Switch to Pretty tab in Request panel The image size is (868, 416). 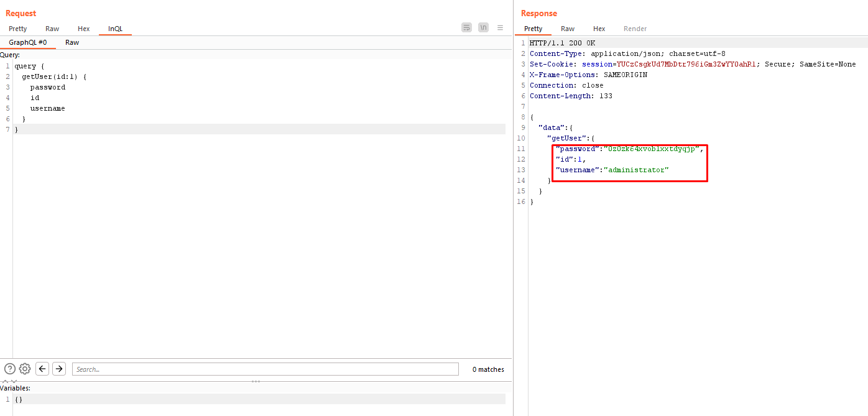[18, 29]
